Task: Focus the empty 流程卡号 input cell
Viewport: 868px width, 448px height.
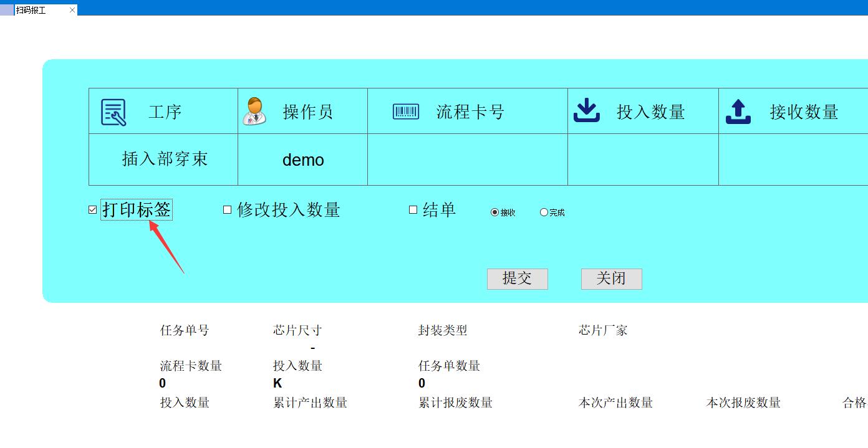Action: point(467,160)
